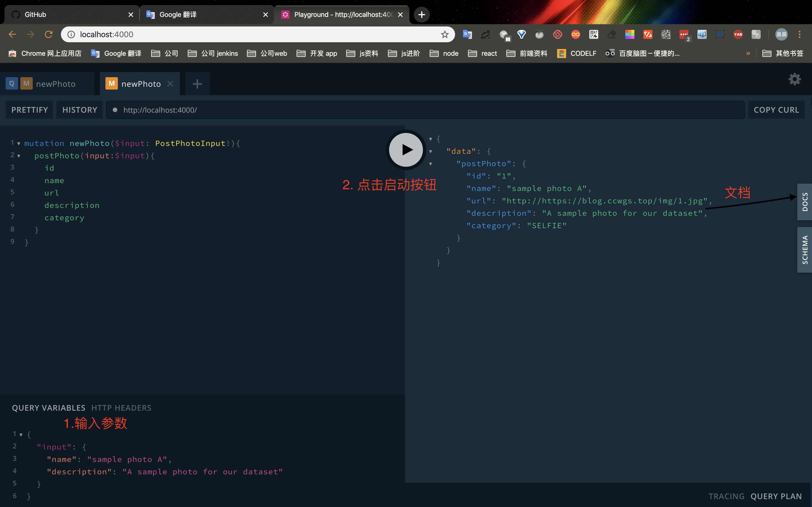Switch to the HTTP HEADERS tab
This screenshot has width=812, height=507.
pos(121,408)
